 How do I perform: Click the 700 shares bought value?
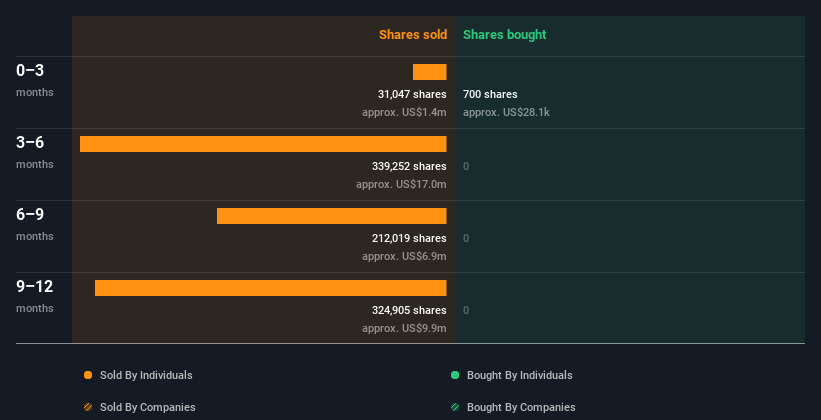pos(490,94)
